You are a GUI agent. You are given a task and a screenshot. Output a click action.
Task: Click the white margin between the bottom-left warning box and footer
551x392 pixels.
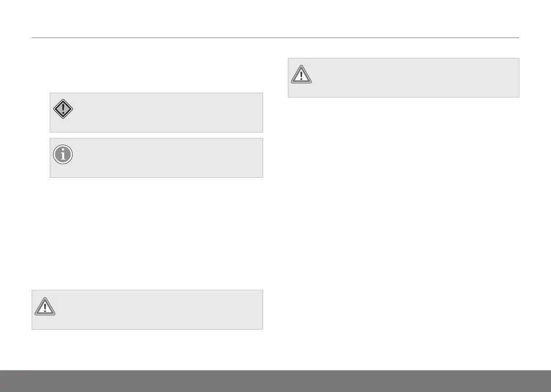click(147, 349)
